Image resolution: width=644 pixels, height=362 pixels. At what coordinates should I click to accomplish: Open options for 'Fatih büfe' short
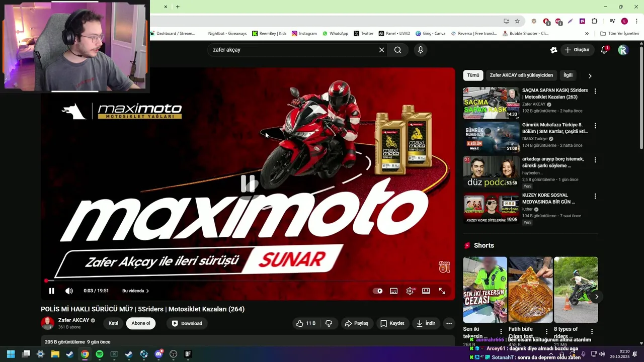(x=546, y=332)
